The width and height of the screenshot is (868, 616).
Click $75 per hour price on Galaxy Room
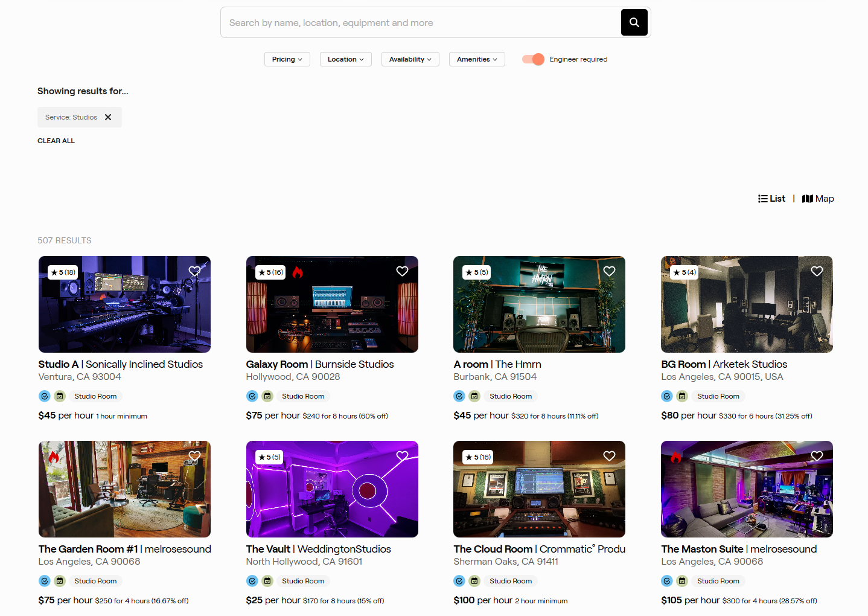pos(273,415)
